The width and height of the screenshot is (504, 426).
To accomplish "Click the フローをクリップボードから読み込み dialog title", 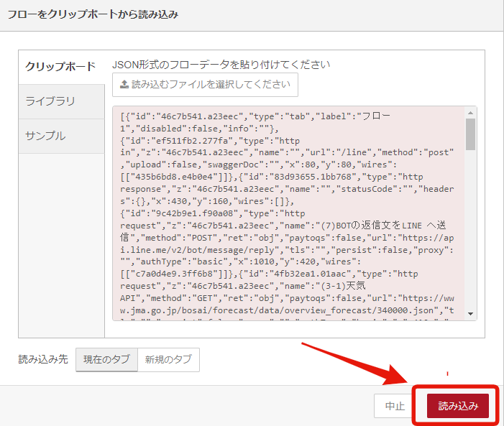I will [93, 14].
